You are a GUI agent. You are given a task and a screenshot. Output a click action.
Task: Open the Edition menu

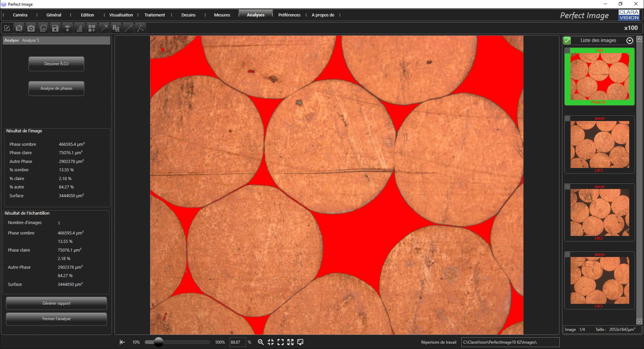[x=87, y=15]
